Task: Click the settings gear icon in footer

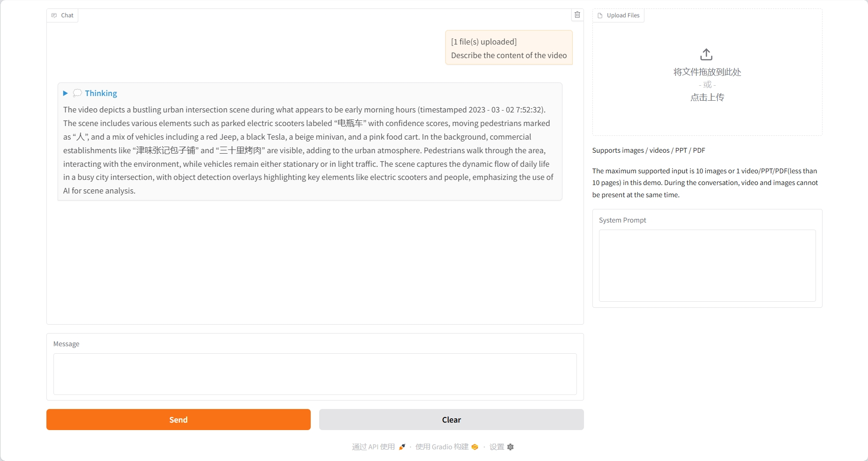Action: tap(510, 447)
